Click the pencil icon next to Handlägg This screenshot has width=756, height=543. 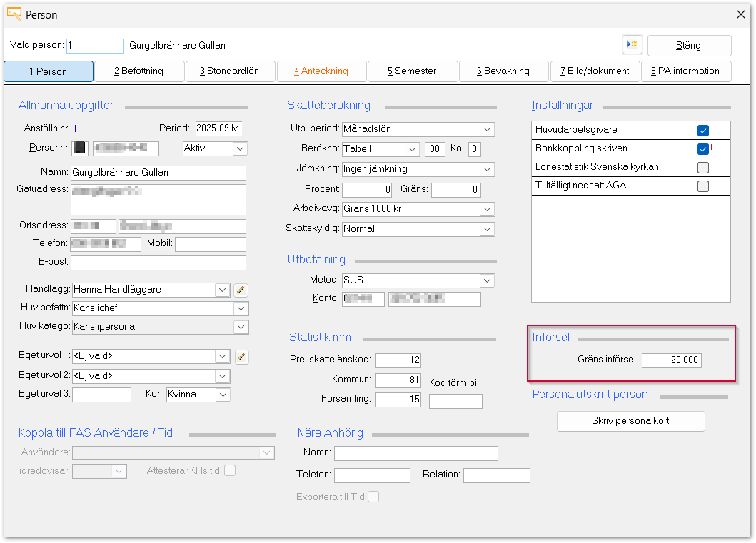[x=241, y=290]
